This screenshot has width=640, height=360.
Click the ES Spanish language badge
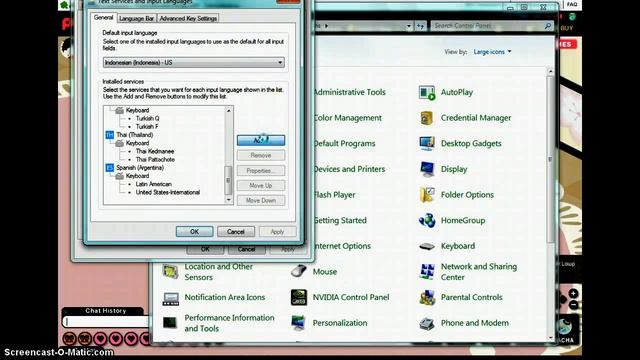tap(109, 168)
